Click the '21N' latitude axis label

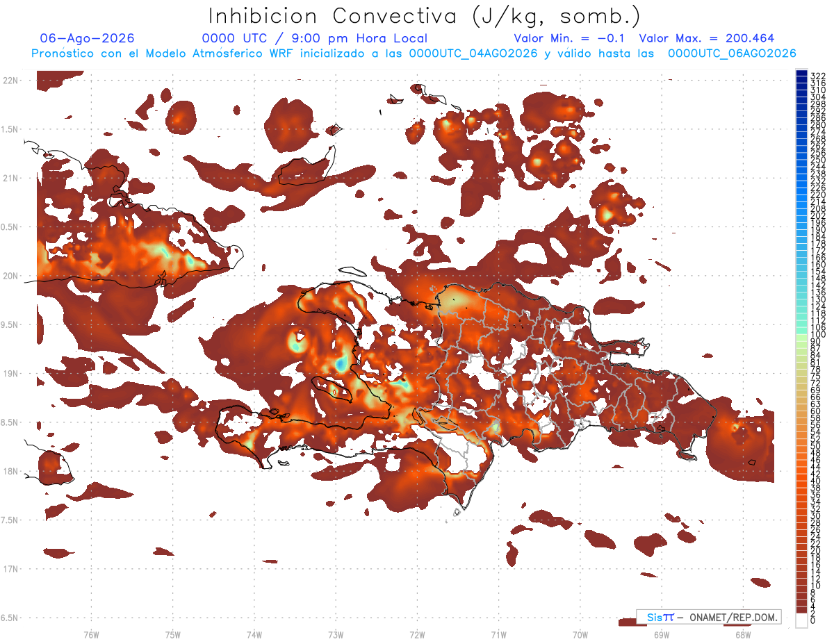coord(10,178)
